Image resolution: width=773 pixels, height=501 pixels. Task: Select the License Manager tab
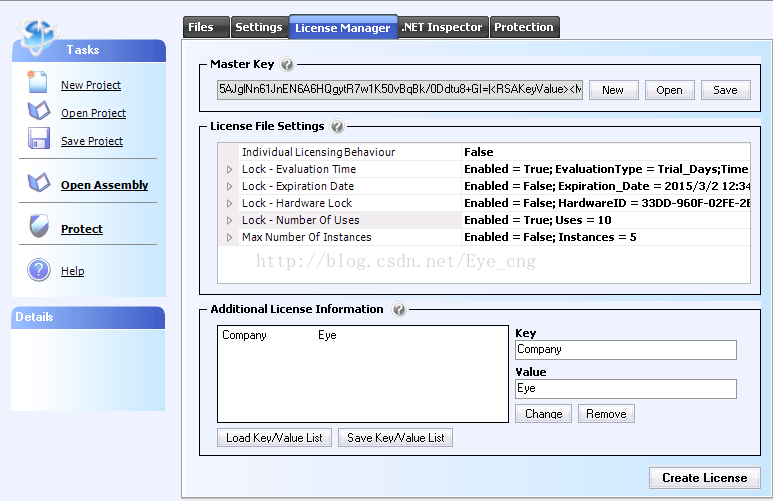(x=343, y=28)
